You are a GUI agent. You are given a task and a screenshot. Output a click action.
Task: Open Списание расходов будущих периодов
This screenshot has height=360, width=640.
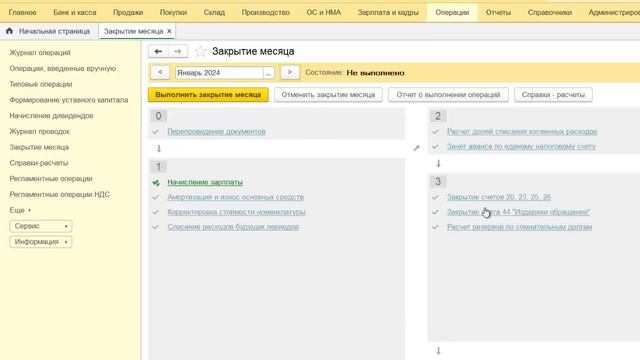[233, 227]
